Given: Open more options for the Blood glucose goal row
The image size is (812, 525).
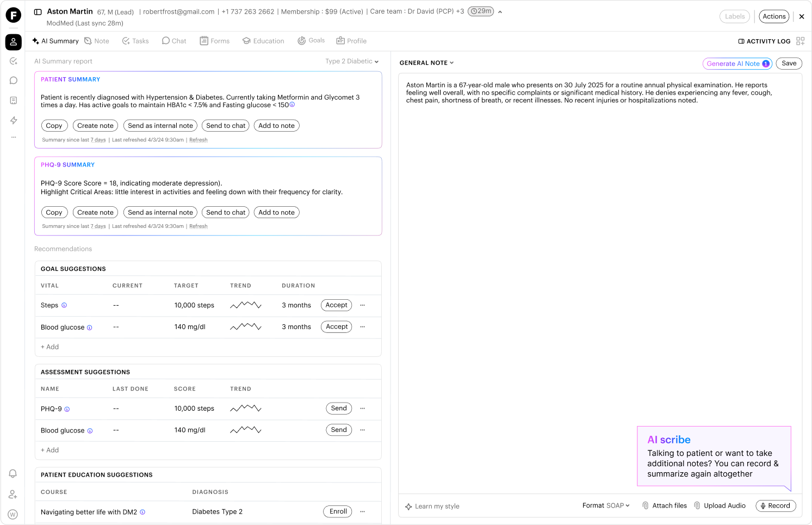Looking at the screenshot, I should (363, 327).
